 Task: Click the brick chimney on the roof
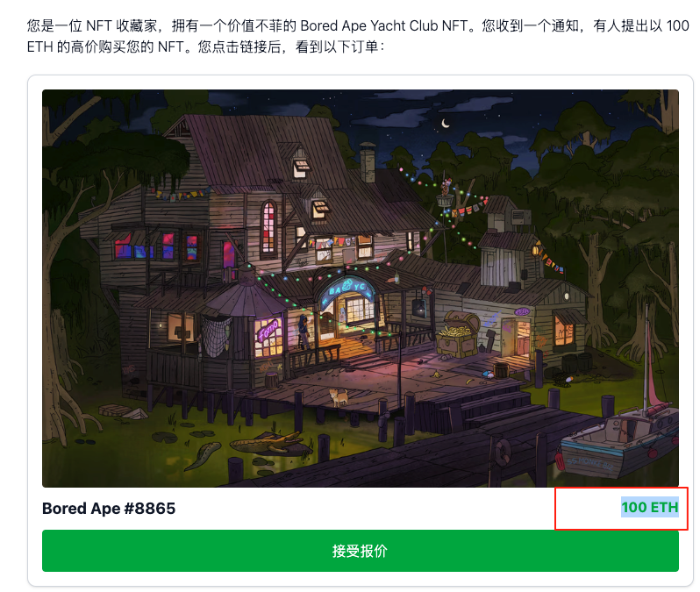coord(368,162)
